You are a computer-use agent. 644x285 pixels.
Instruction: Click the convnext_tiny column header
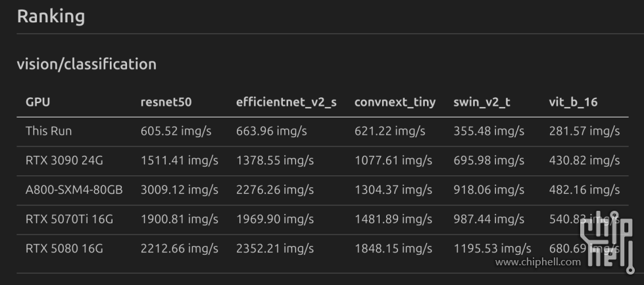[x=395, y=102]
